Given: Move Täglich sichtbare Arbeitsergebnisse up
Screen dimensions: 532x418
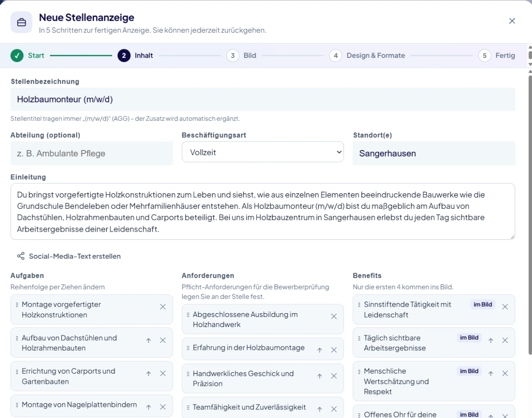Looking at the screenshot, I should (x=491, y=340).
